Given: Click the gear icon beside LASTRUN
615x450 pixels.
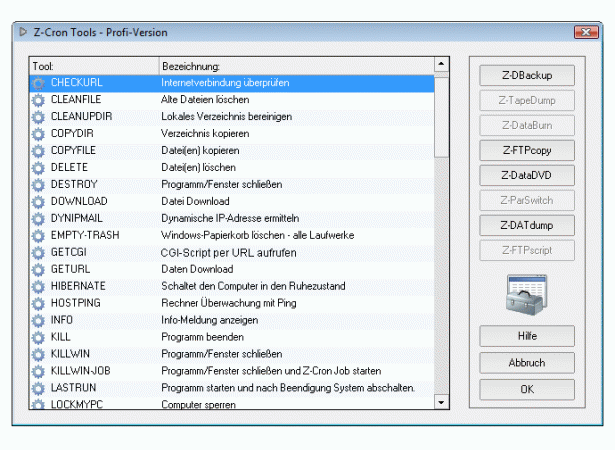Looking at the screenshot, I should point(38,388).
